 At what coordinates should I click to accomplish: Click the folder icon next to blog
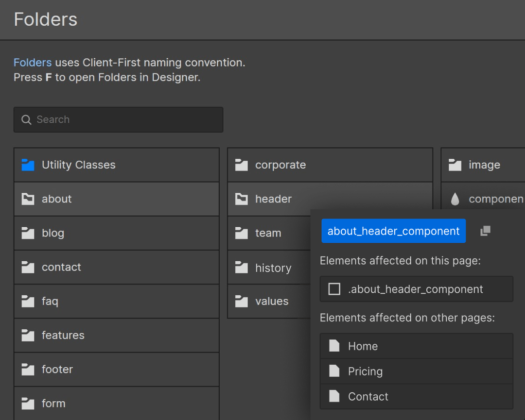click(28, 233)
